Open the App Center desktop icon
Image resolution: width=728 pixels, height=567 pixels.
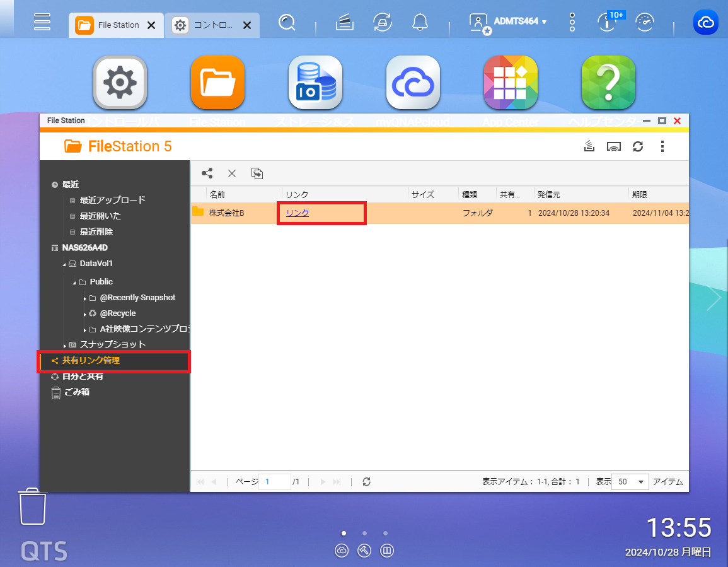pyautogui.click(x=511, y=83)
